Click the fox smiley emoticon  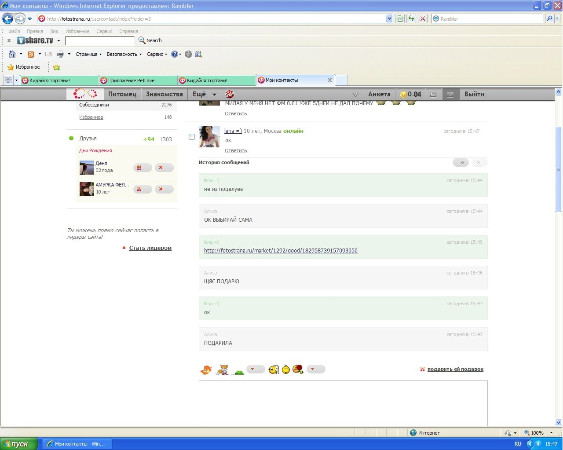206,369
